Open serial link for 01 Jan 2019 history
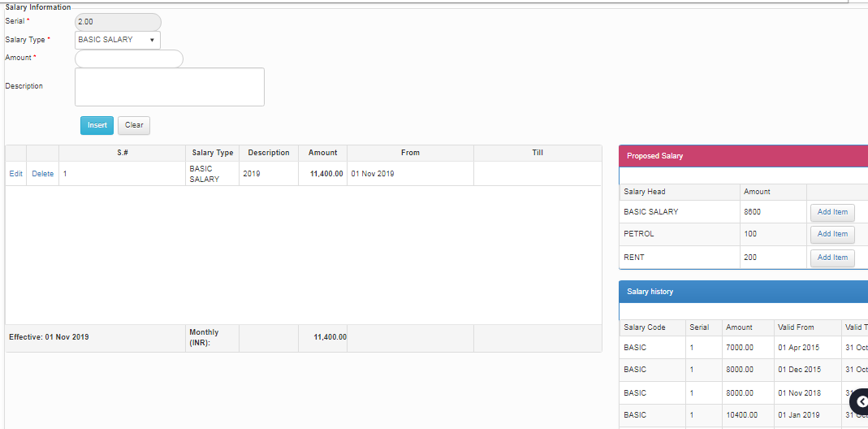 tap(692, 415)
